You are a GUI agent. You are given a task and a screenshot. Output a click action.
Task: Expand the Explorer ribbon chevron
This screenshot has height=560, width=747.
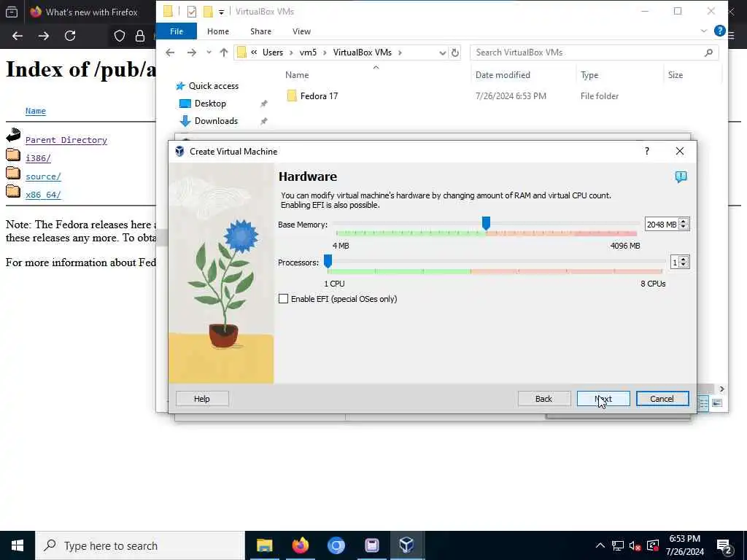pos(704,31)
